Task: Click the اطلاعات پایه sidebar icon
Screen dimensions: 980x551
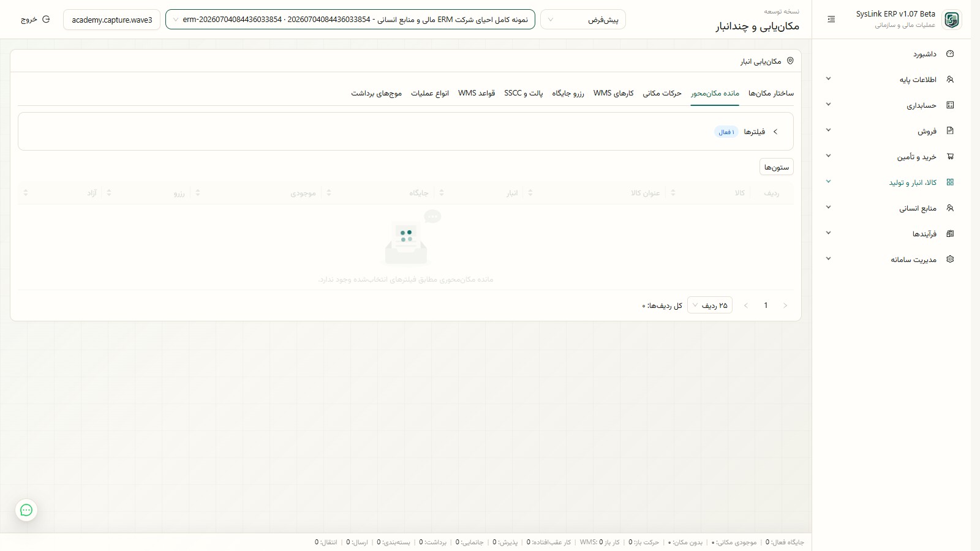Action: [950, 80]
